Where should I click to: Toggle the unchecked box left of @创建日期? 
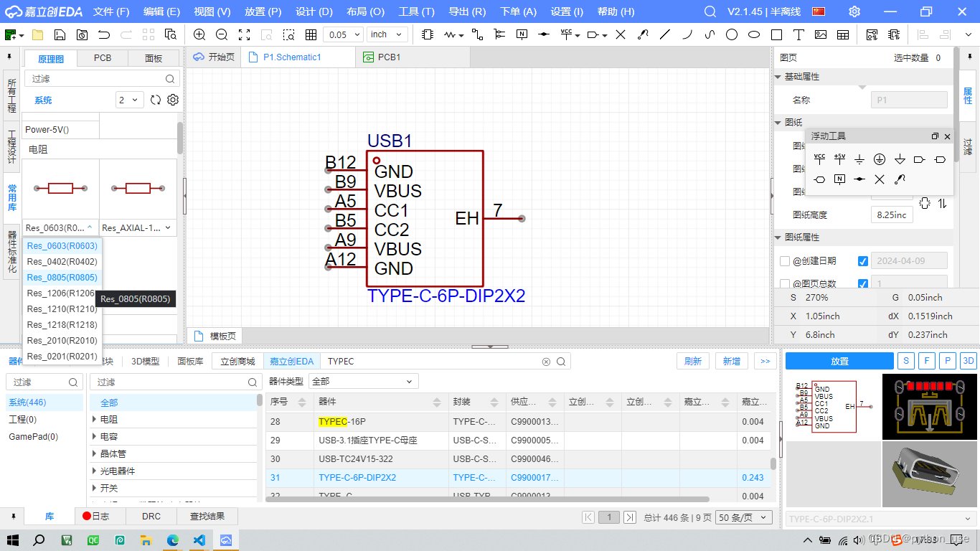(785, 261)
